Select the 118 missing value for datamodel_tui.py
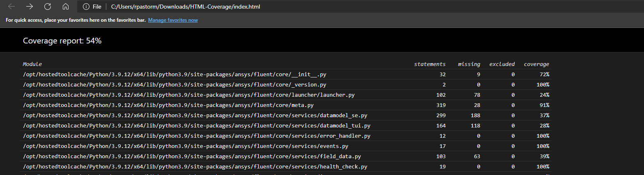The height and width of the screenshot is (175, 644). tap(476, 125)
